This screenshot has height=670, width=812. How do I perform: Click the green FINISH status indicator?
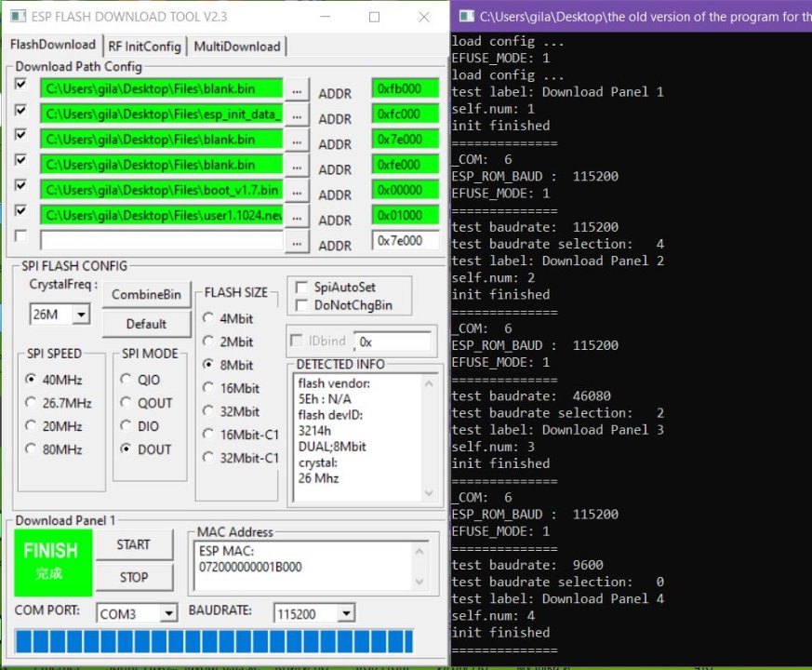[x=53, y=562]
